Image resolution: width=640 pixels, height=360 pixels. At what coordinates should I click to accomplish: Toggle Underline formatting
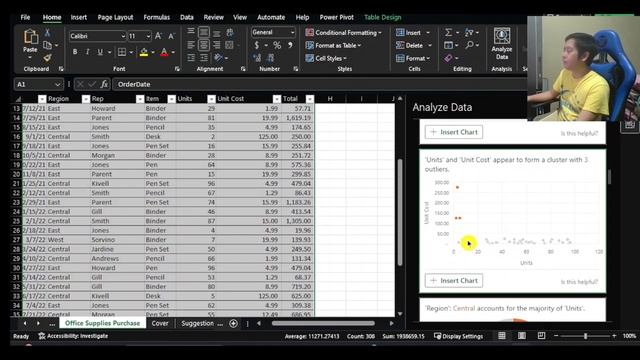(100, 52)
